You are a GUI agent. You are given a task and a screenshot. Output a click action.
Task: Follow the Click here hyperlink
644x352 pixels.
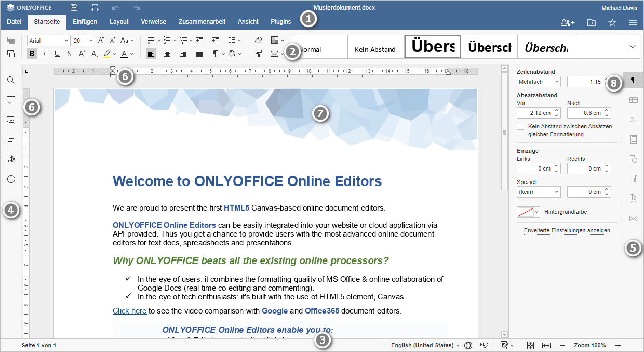(129, 310)
